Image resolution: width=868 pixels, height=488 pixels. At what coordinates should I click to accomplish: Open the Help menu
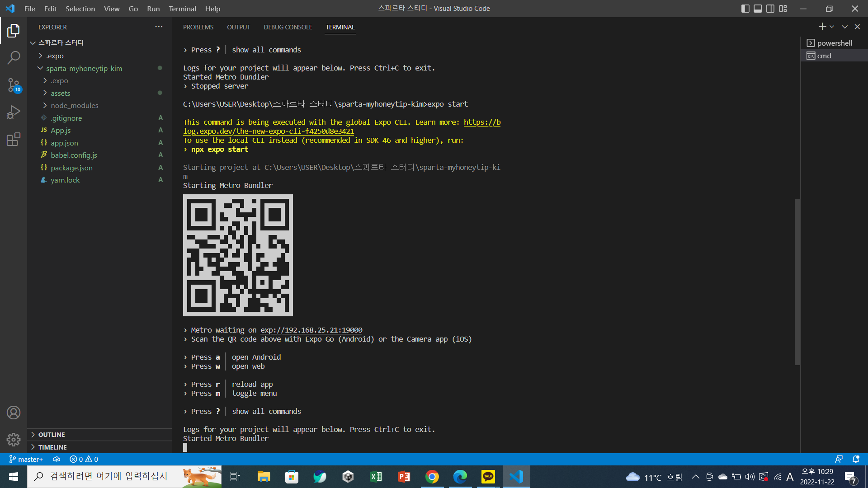click(x=212, y=9)
